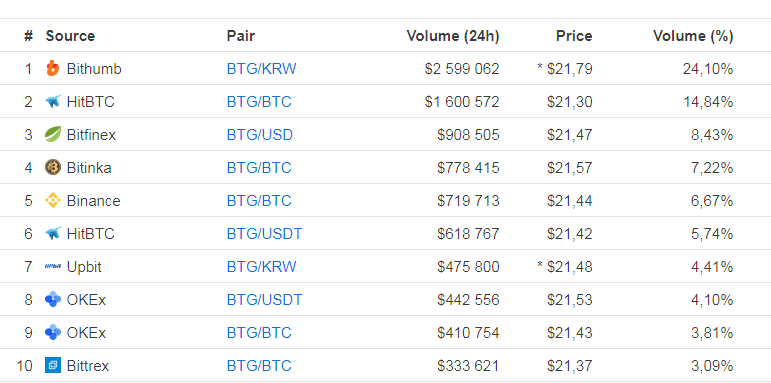
Task: Click the Bithumb exchange logo icon
Action: pos(53,69)
